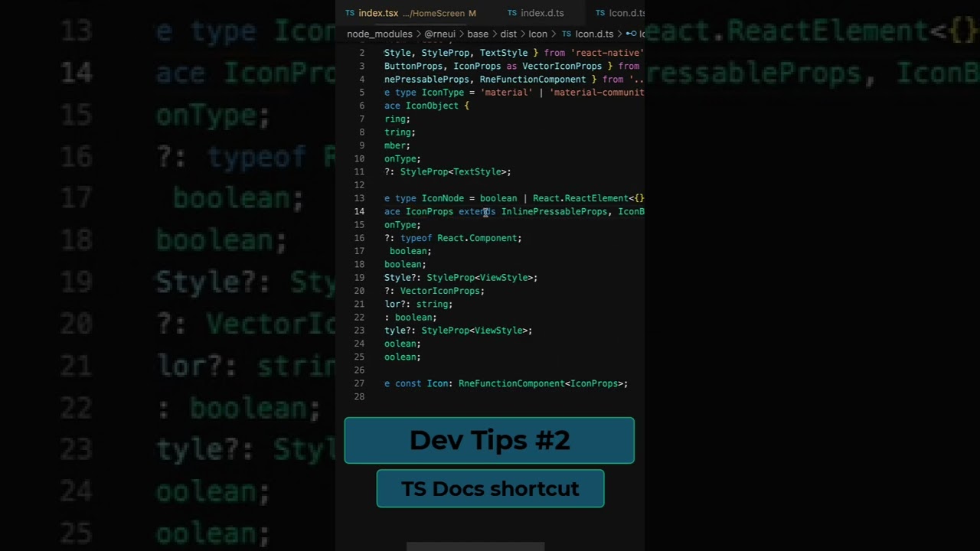Click IconType on line 5
980x551 pixels.
[x=443, y=93]
